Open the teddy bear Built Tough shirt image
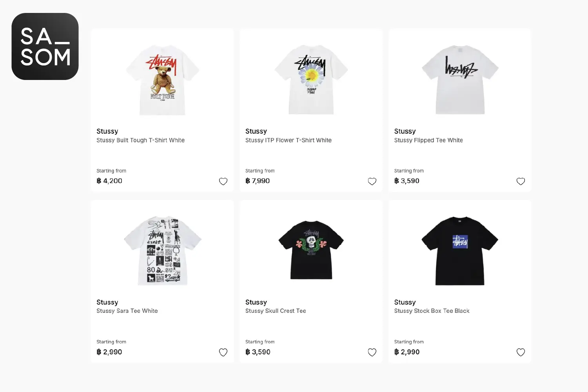Screen dimensions: 588x392 [x=162, y=80]
